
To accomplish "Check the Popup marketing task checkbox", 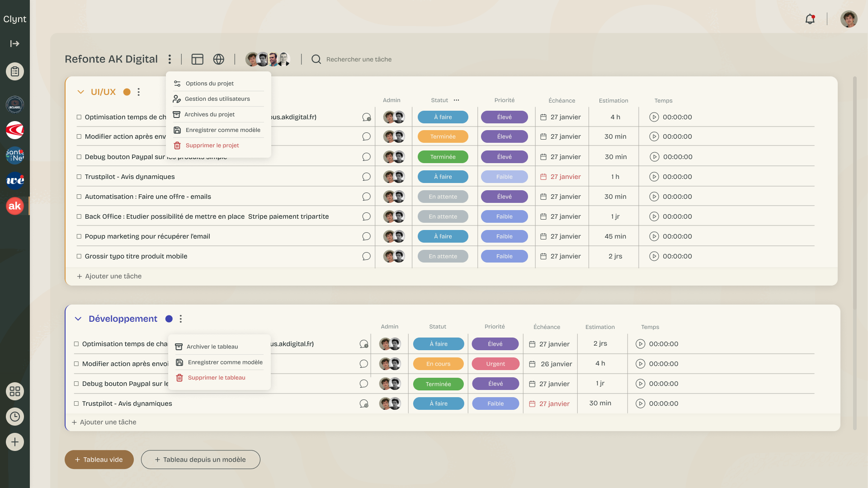I will (79, 236).
